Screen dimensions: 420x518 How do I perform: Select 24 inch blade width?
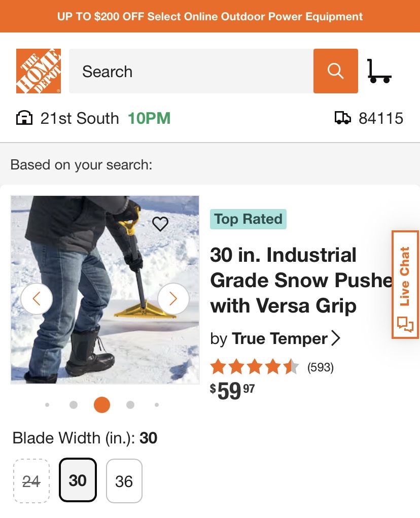click(31, 481)
